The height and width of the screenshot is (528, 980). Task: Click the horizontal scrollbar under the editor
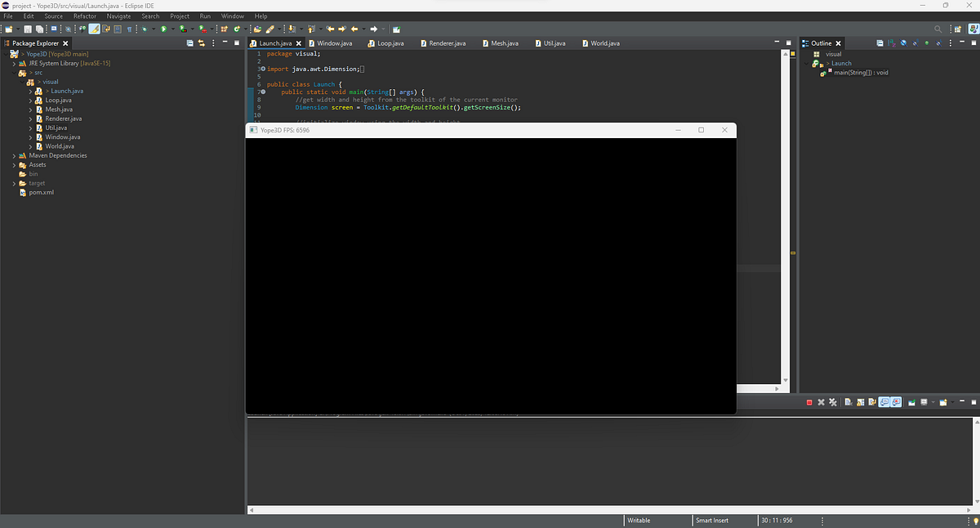(490, 509)
